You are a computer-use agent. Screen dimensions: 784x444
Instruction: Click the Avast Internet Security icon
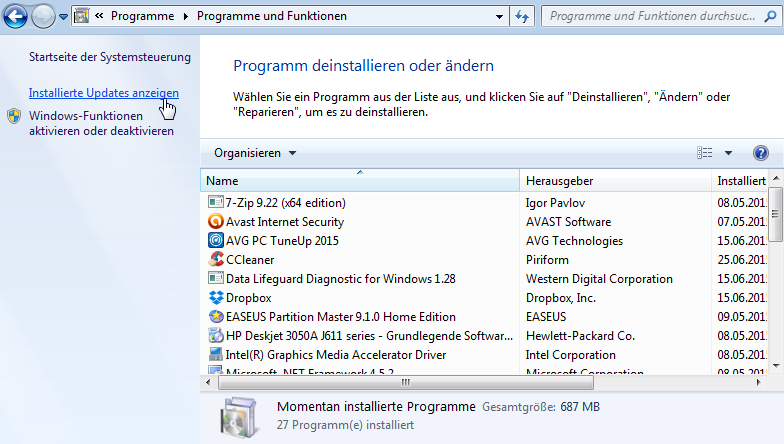pos(216,221)
